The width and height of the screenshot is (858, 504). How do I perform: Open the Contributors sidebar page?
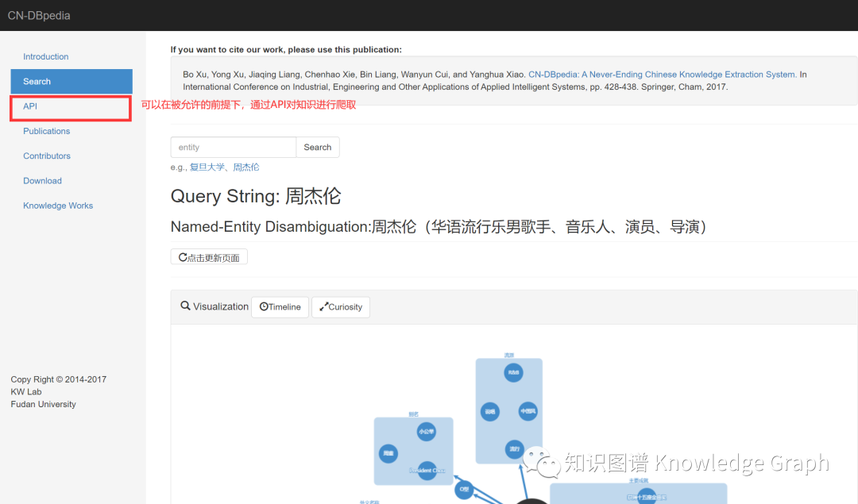click(x=47, y=156)
